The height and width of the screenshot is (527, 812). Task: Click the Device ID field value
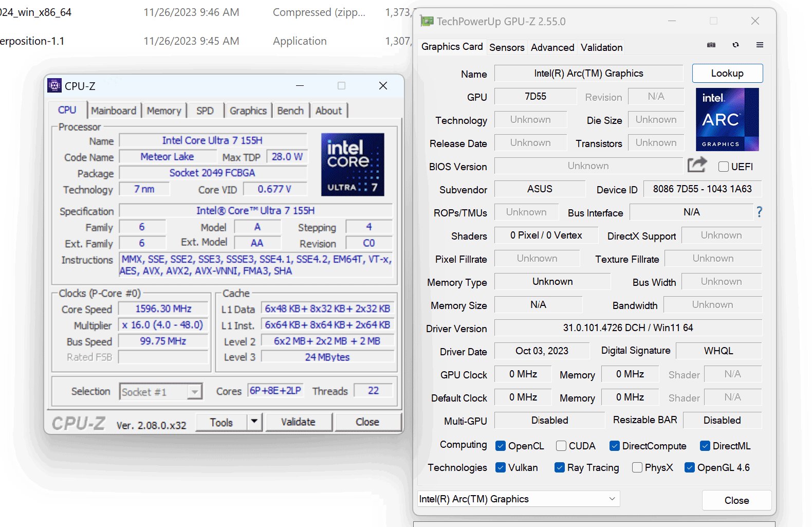tap(703, 189)
